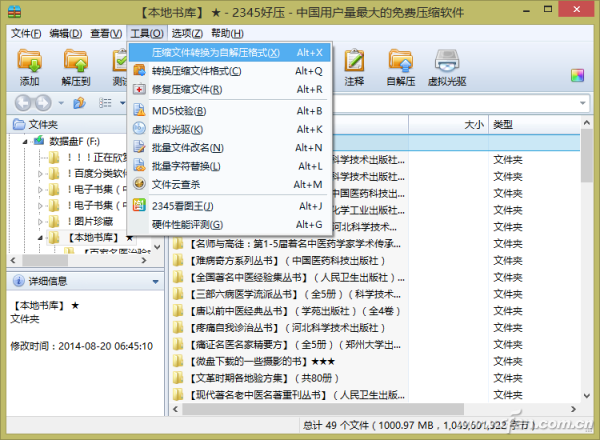Collapse the 数据盘F (F:) tree node
The width and height of the screenshot is (600, 440).
point(25,142)
